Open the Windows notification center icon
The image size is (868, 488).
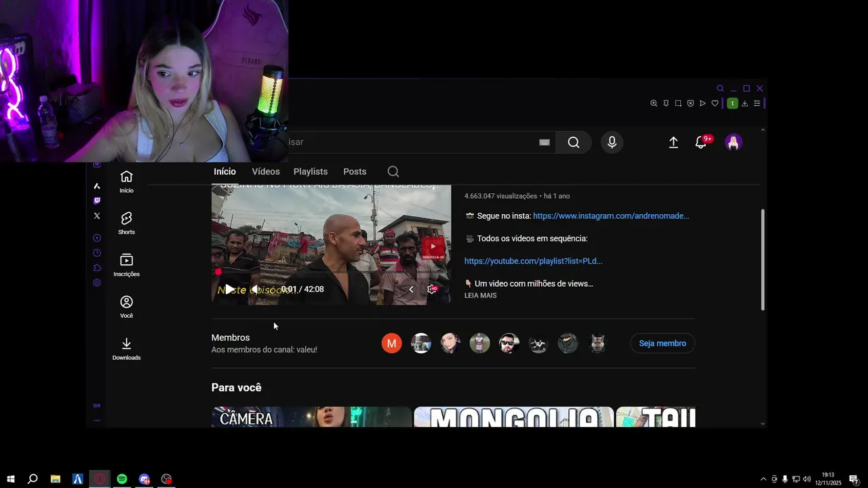(x=854, y=479)
